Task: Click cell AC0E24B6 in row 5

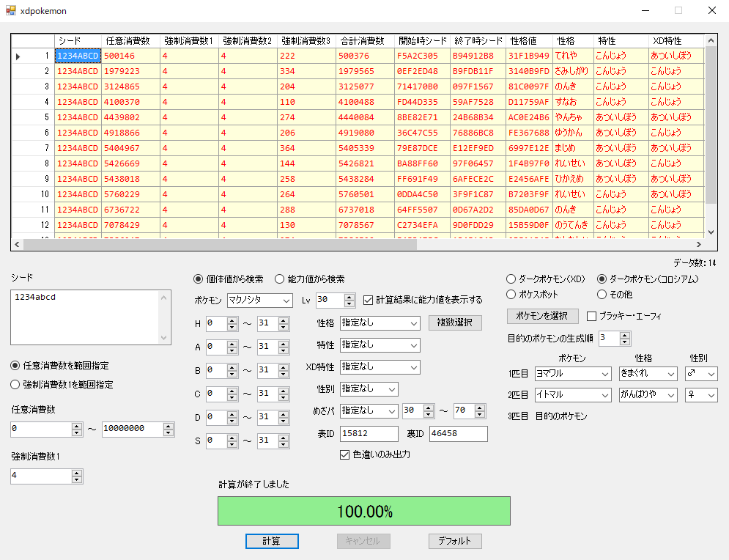Action: point(529,117)
